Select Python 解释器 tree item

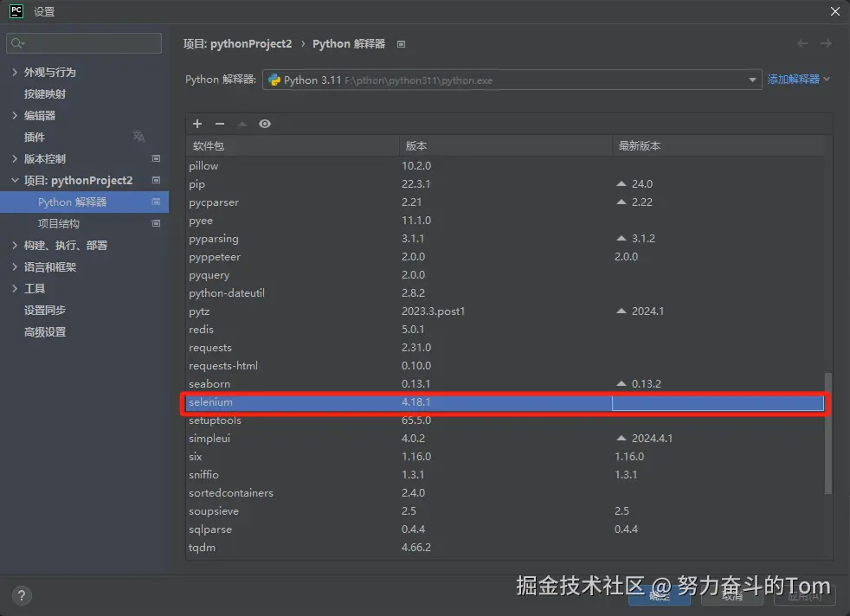pos(85,202)
